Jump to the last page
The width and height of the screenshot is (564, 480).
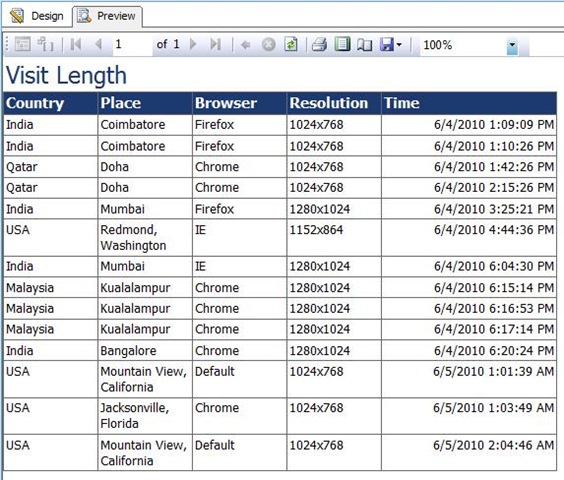(215, 45)
